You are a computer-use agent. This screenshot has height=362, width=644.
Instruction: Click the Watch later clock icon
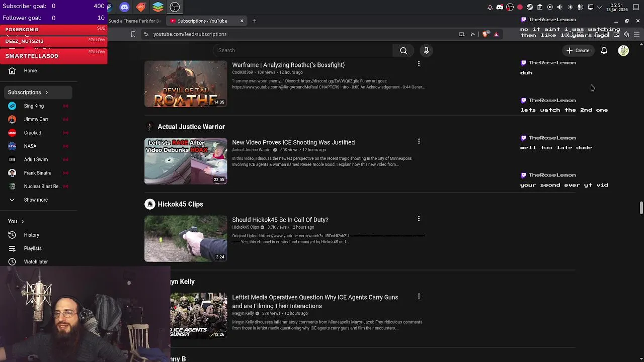[12, 261]
